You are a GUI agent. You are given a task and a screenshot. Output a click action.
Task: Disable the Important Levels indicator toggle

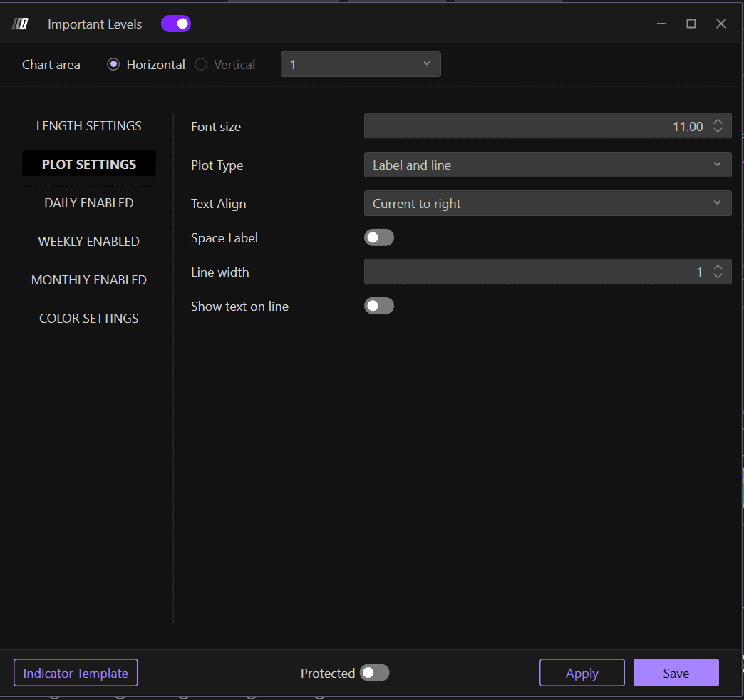tap(176, 24)
